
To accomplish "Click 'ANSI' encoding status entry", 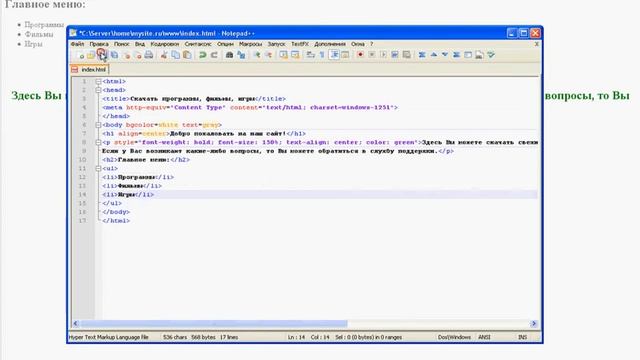I will tap(484, 337).
